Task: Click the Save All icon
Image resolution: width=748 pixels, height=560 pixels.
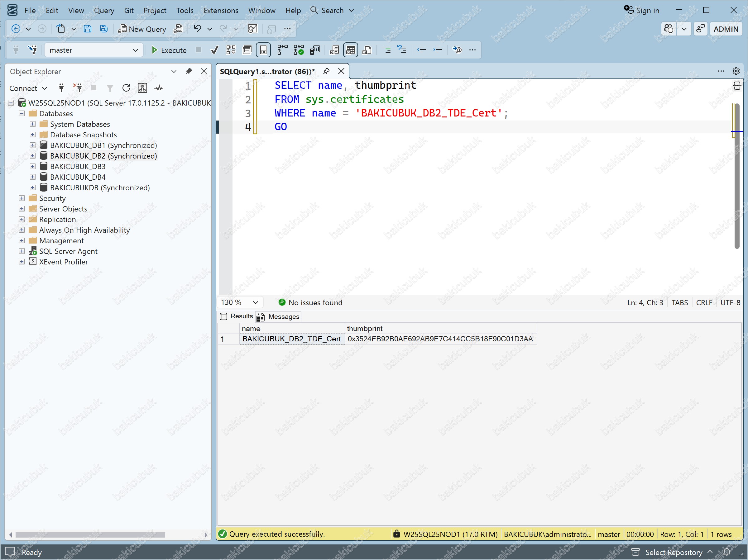Action: click(x=103, y=29)
